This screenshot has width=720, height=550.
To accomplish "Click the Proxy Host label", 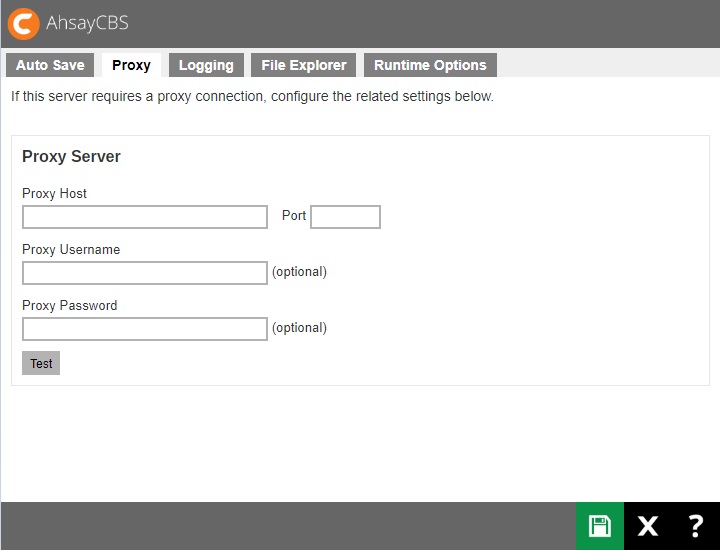I will [x=54, y=194].
